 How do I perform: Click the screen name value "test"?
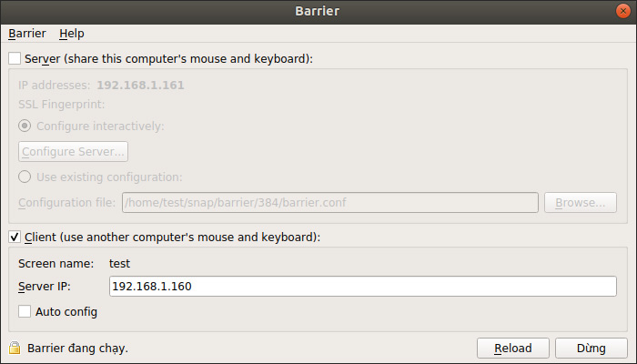pyautogui.click(x=120, y=263)
